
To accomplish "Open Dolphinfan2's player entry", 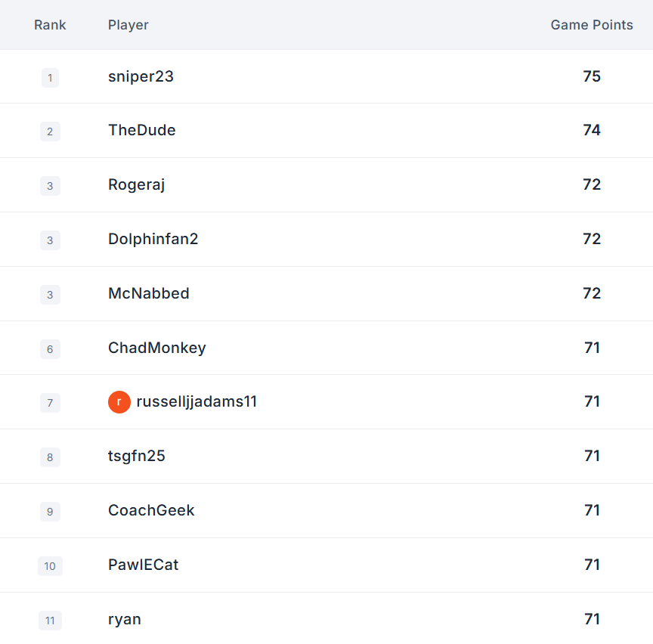I will [153, 239].
